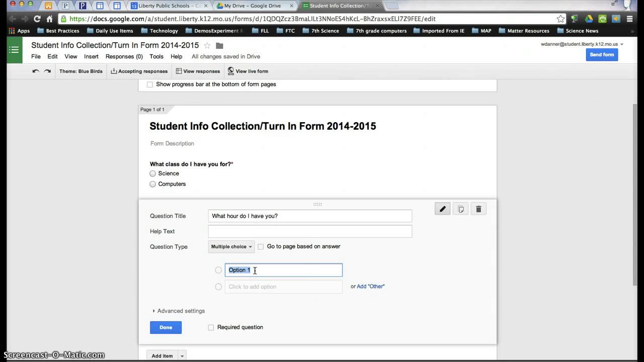Open the Multiple choice question type dropdown
Image resolution: width=644 pixels, height=362 pixels.
(231, 247)
